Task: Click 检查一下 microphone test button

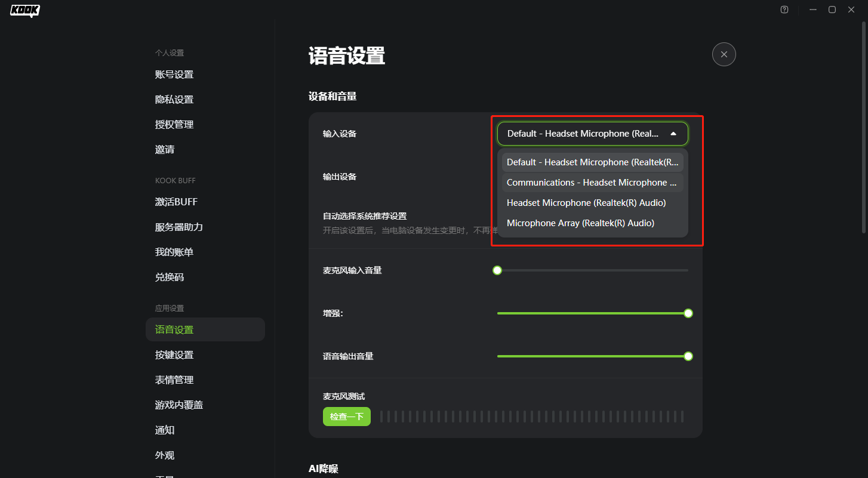Action: (x=347, y=417)
